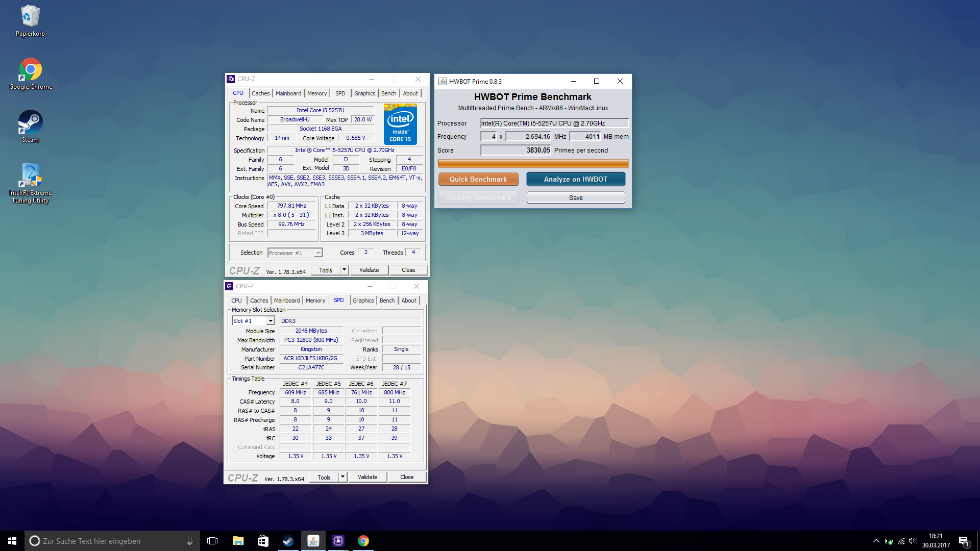Screen dimensions: 980x551
Task: Click Save in HWBOT Prime
Action: (575, 197)
